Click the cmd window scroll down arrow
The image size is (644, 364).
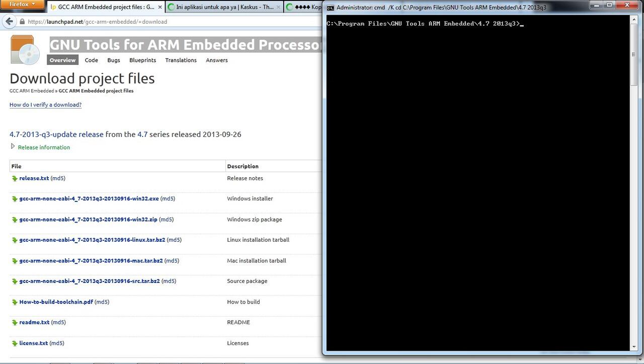[x=634, y=346]
